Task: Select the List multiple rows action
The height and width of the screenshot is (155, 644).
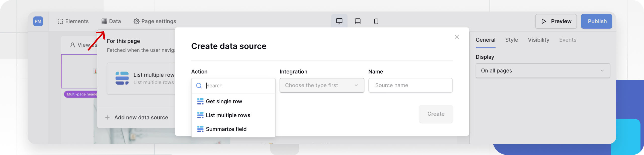Action: [233, 115]
